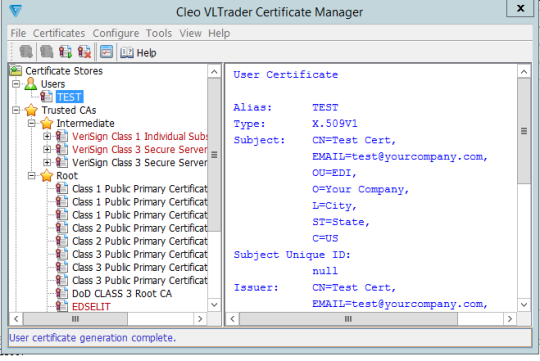Click the details pane scroll up arrow

coord(524,72)
